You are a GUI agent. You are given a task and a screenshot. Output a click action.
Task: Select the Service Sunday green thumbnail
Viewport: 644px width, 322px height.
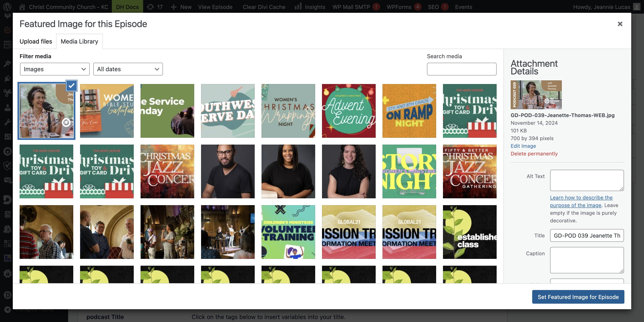click(167, 111)
